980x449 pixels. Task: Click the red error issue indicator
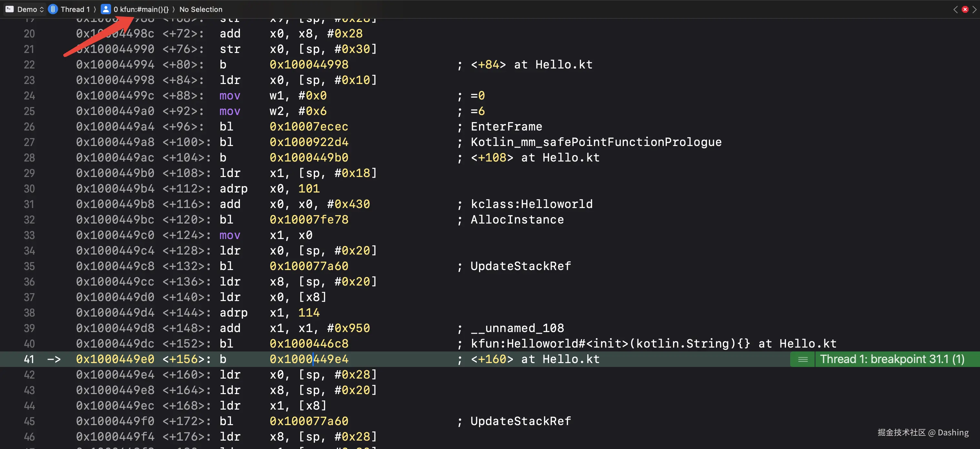965,9
